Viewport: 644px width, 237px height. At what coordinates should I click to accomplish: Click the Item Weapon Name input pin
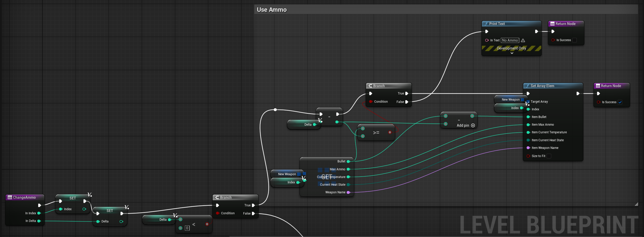(x=528, y=148)
